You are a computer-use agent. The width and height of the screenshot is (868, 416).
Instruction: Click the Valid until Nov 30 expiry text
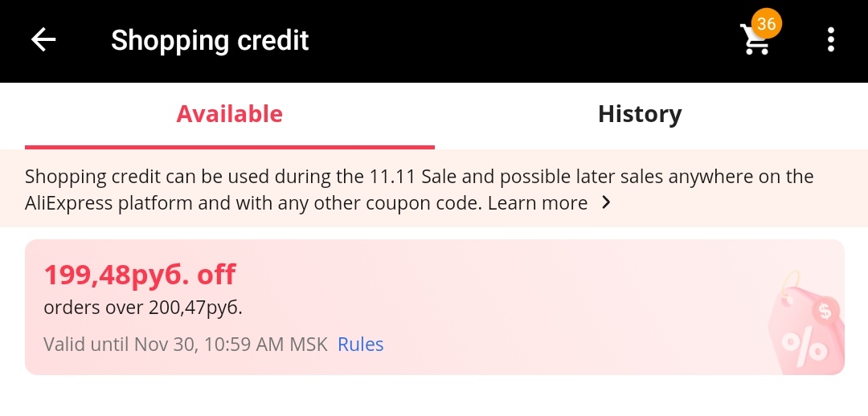[186, 344]
